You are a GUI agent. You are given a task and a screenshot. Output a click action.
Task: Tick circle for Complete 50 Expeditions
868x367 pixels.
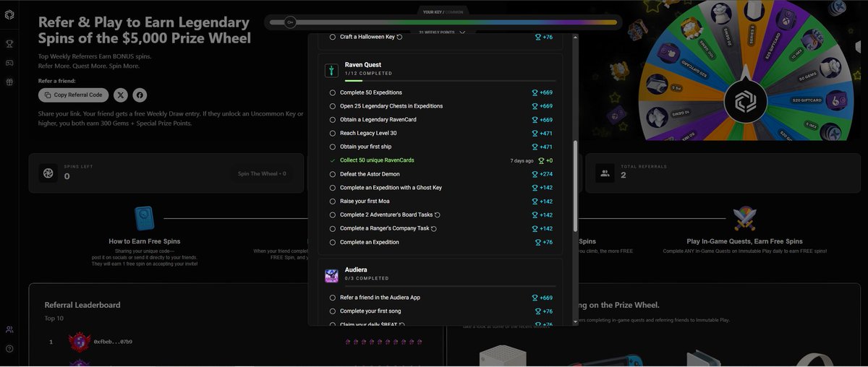333,92
